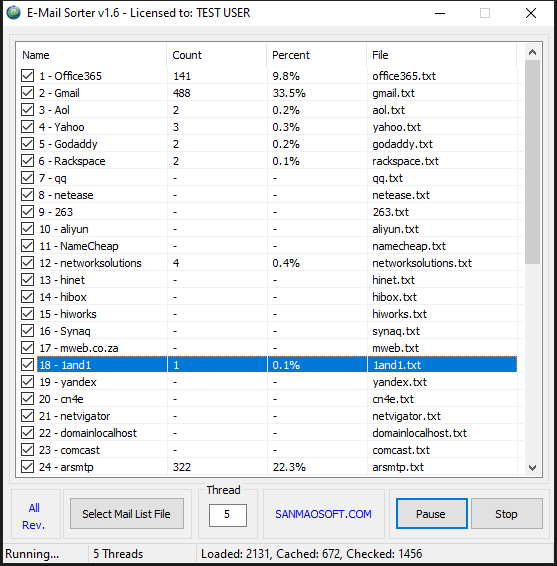This screenshot has height=566, width=557.
Task: Click the Loaded/Cached/Checked status text
Action: (x=311, y=554)
